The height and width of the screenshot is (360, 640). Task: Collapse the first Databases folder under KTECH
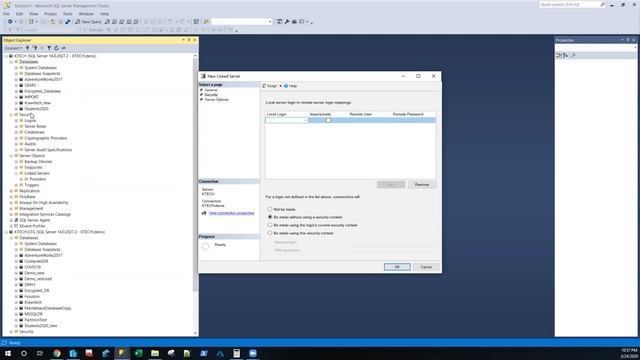(x=11, y=62)
